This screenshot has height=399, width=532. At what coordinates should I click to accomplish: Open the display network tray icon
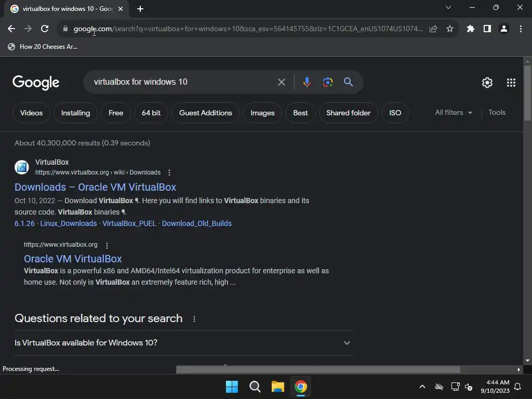455,387
